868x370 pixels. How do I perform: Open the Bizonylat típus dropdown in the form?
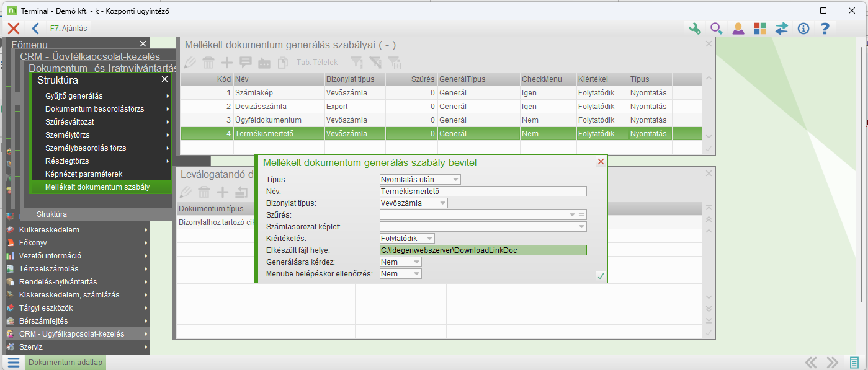click(x=442, y=203)
